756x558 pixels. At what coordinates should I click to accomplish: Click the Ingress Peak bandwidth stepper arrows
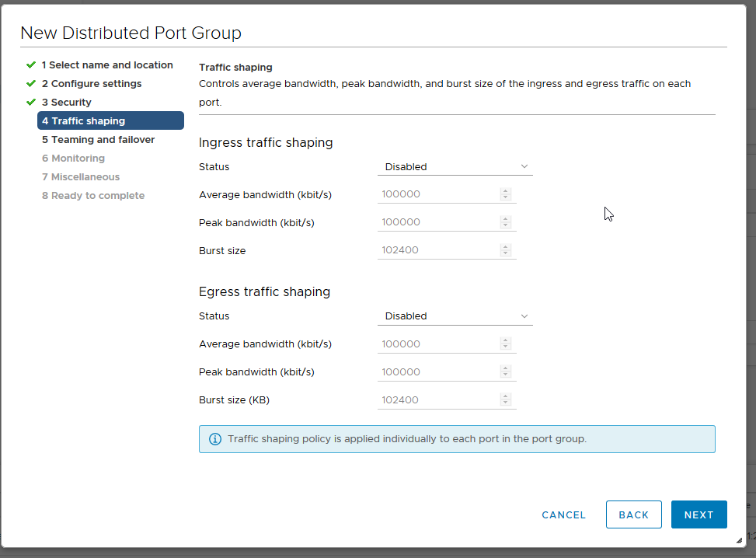pyautogui.click(x=506, y=222)
